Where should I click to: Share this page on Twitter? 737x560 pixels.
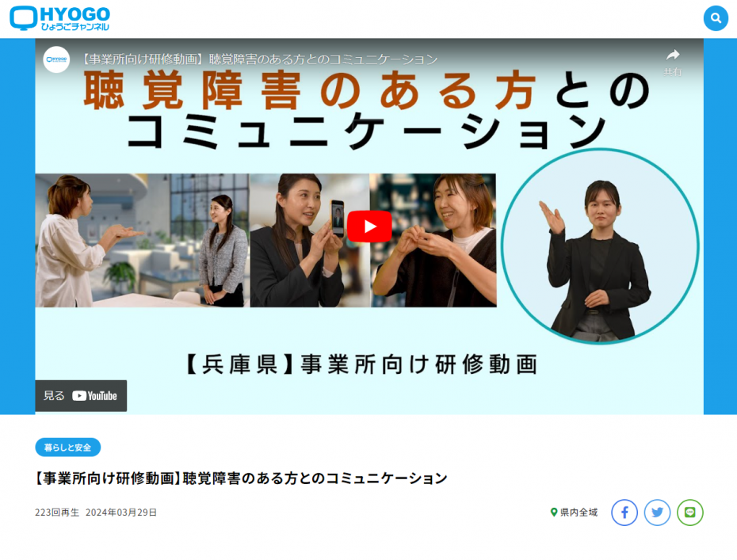pos(657,512)
